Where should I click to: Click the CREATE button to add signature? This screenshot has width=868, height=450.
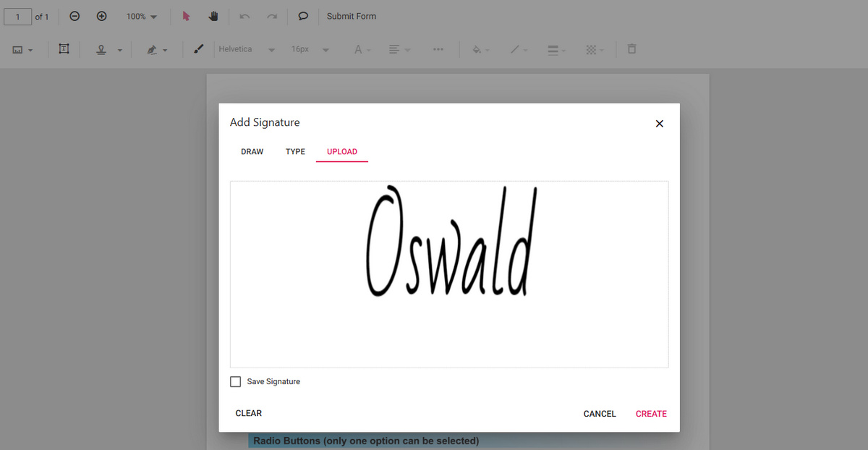click(x=650, y=413)
